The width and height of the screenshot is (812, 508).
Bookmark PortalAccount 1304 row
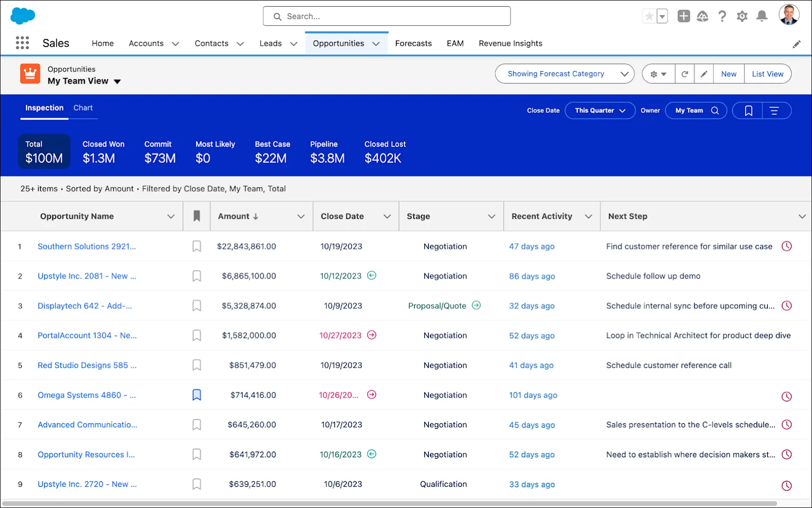pos(197,335)
